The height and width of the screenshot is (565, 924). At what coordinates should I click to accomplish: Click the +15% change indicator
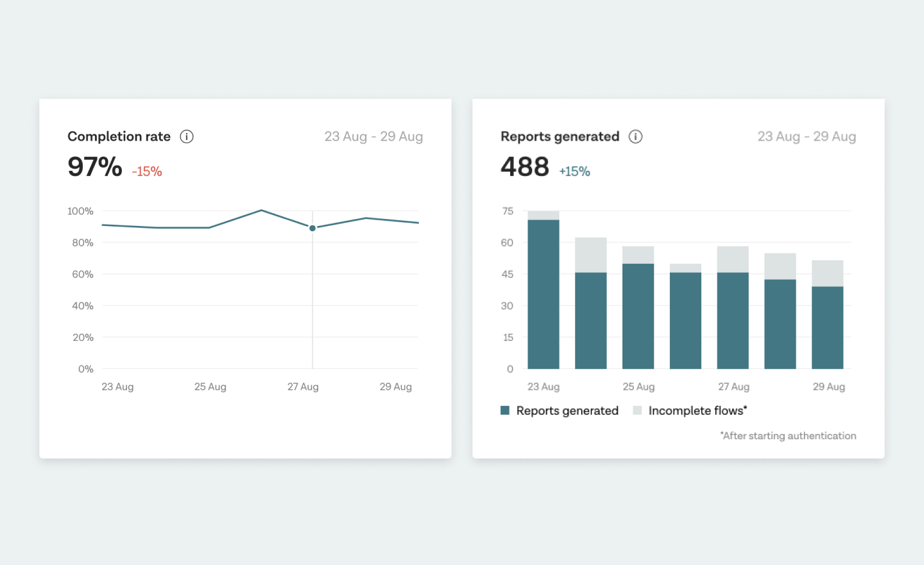(x=574, y=171)
